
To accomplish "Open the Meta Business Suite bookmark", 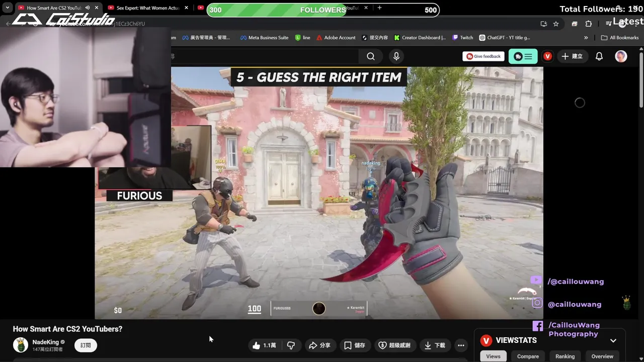I will (264, 38).
